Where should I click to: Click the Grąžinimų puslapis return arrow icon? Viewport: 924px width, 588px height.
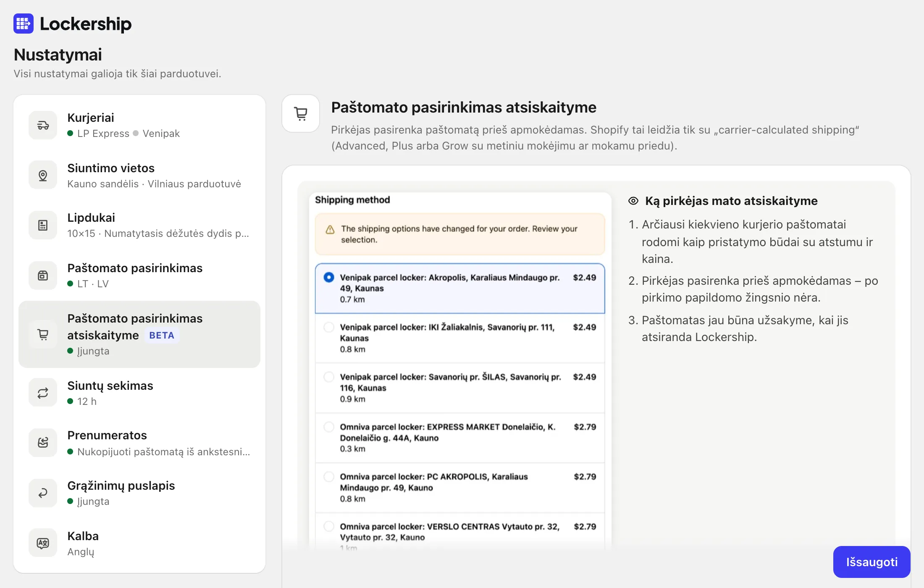(x=43, y=493)
